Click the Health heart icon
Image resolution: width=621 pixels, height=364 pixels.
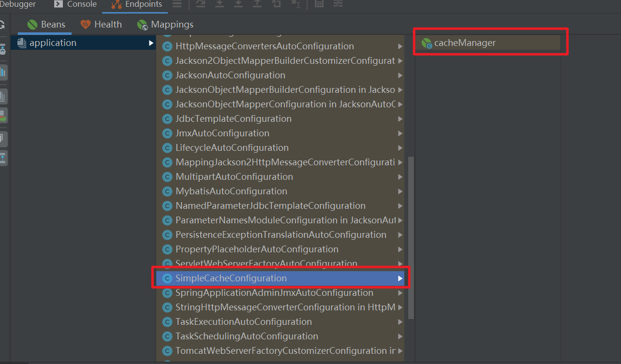86,24
